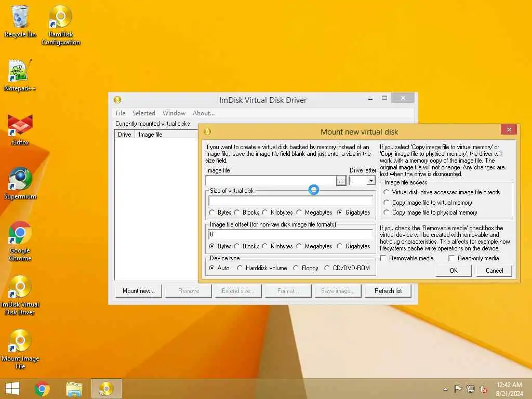Open File Explorer from the taskbar
This screenshot has width=532, height=399.
click(x=74, y=389)
